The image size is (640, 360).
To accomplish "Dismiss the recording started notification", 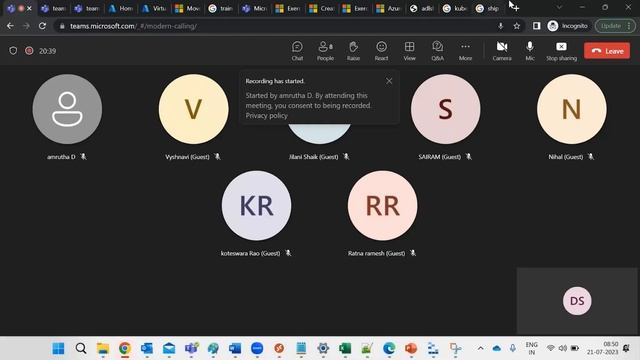I will 389,81.
